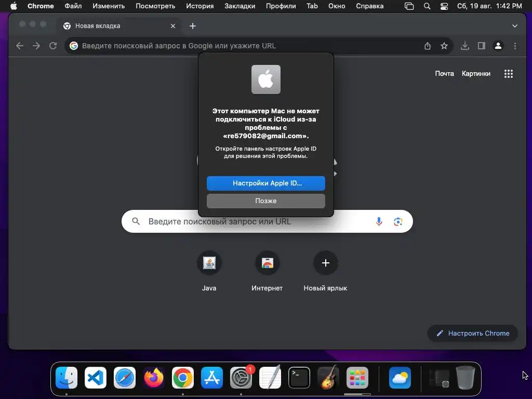Launch GarageBand from the Dock

pyautogui.click(x=328, y=378)
